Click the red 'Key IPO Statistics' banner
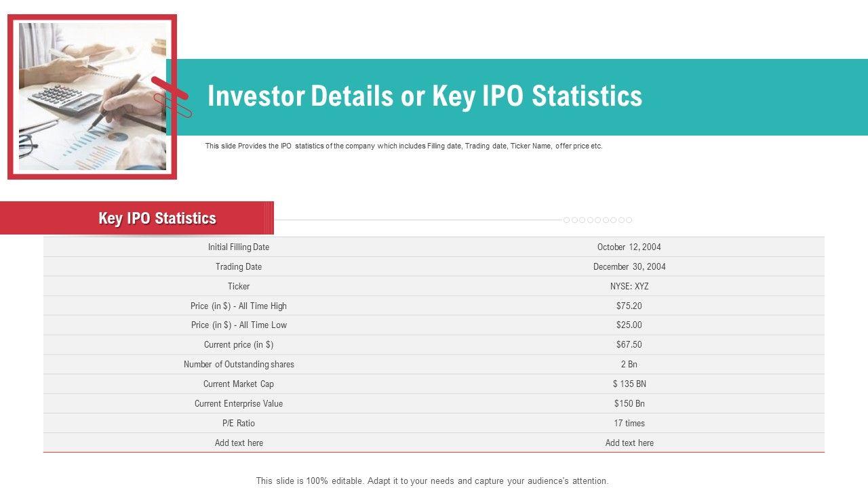Screen dimensions: 868x488 click(x=157, y=218)
